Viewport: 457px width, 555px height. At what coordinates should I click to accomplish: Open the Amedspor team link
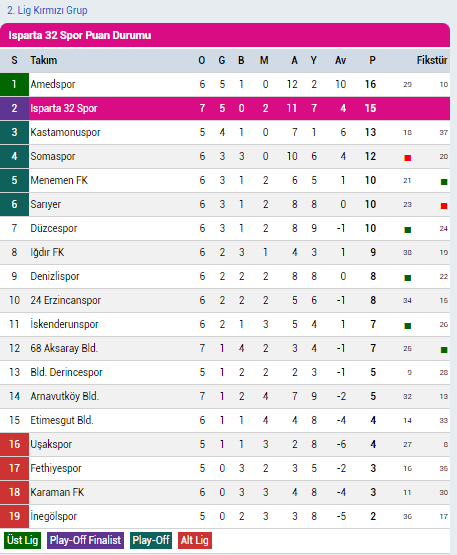53,84
